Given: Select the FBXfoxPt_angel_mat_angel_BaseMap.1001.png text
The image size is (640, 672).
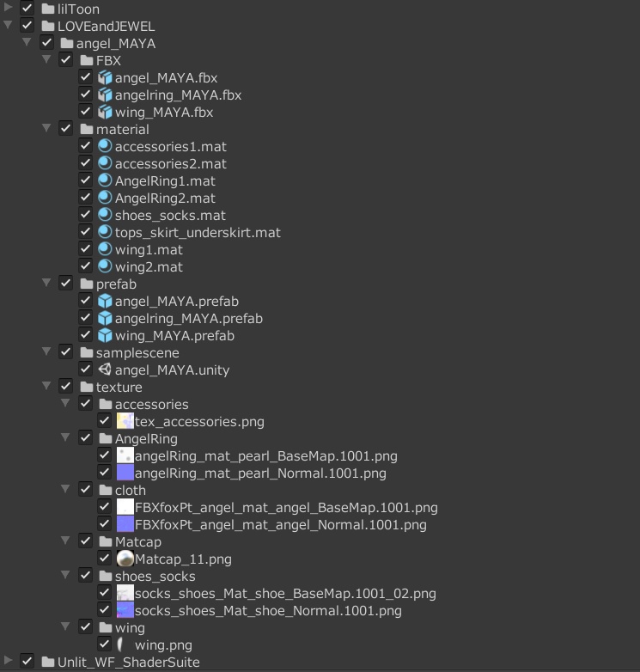Looking at the screenshot, I should tap(286, 508).
